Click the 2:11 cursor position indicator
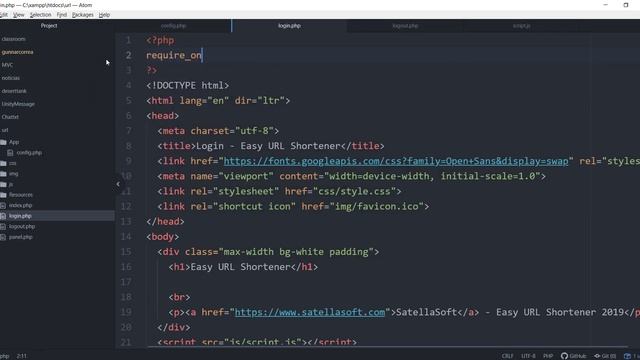Image resolution: width=640 pixels, height=360 pixels. [22, 356]
